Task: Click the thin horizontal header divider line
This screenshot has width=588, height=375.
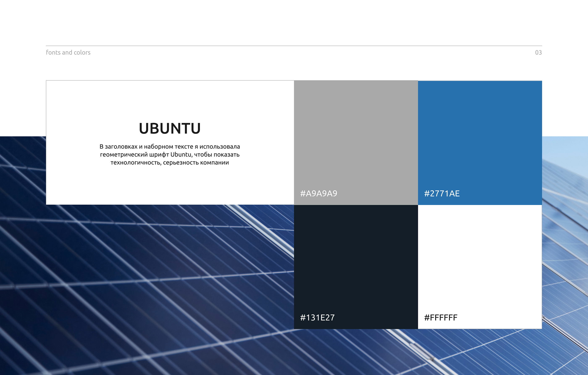Action: click(294, 46)
